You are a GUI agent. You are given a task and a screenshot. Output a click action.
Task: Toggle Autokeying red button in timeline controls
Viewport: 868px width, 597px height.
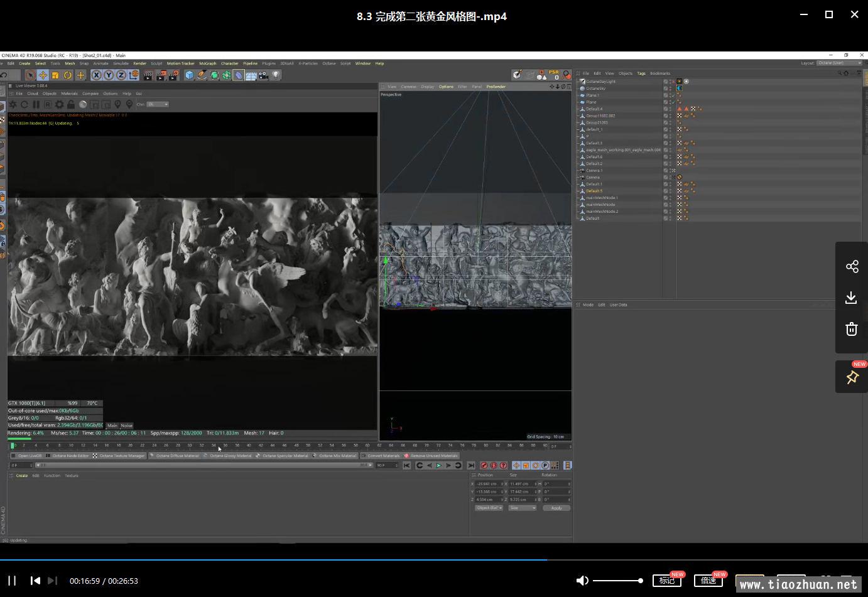pyautogui.click(x=494, y=465)
